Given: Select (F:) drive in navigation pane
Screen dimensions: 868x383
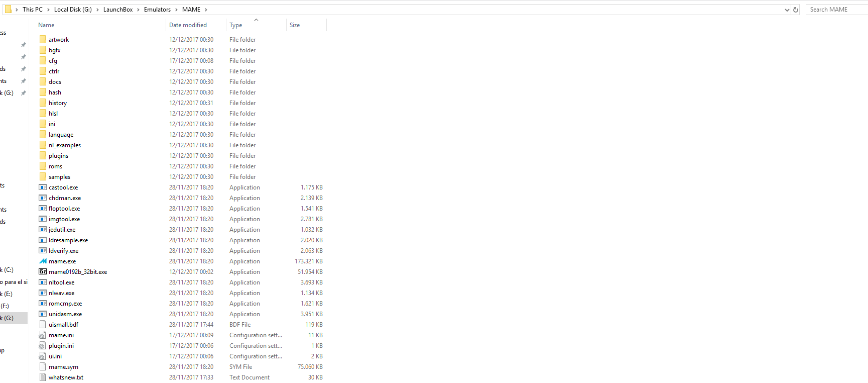Looking at the screenshot, I should click(5, 306).
